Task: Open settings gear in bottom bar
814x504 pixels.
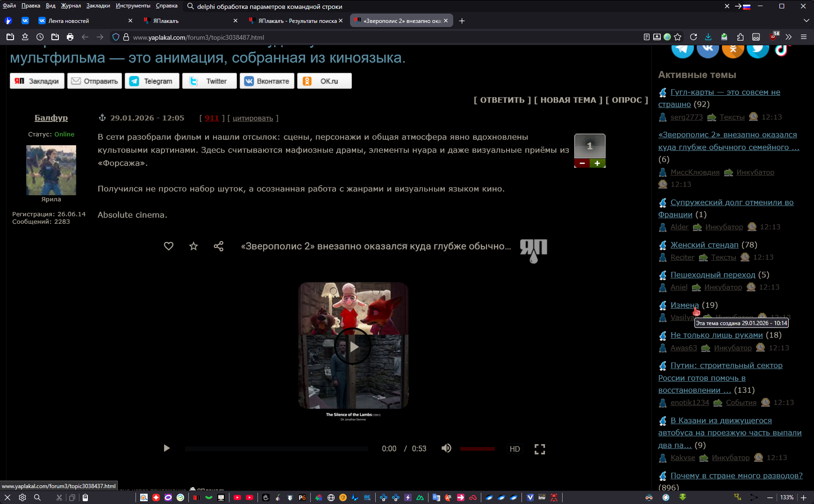Action: pyautogui.click(x=22, y=497)
